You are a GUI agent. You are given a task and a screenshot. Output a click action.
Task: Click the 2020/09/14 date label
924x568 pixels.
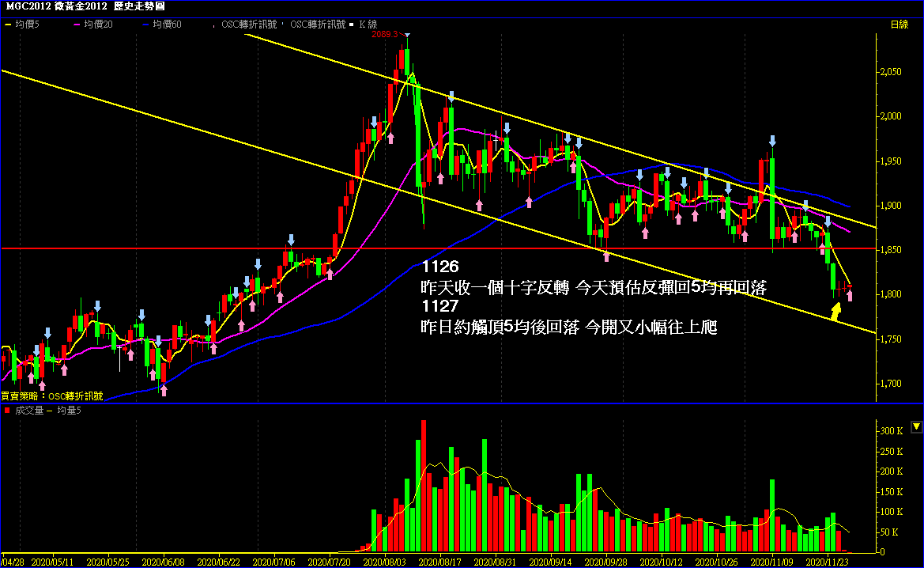pyautogui.click(x=550, y=562)
